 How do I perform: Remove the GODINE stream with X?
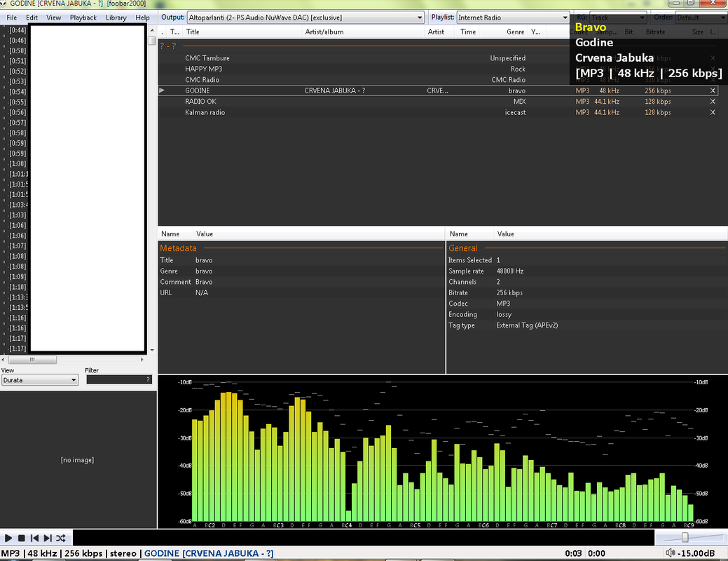[x=713, y=90]
